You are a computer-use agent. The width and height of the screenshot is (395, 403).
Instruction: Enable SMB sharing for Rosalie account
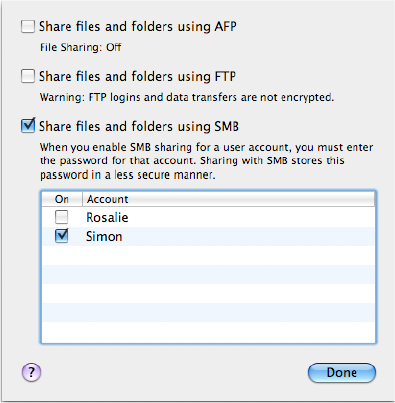pos(62,217)
